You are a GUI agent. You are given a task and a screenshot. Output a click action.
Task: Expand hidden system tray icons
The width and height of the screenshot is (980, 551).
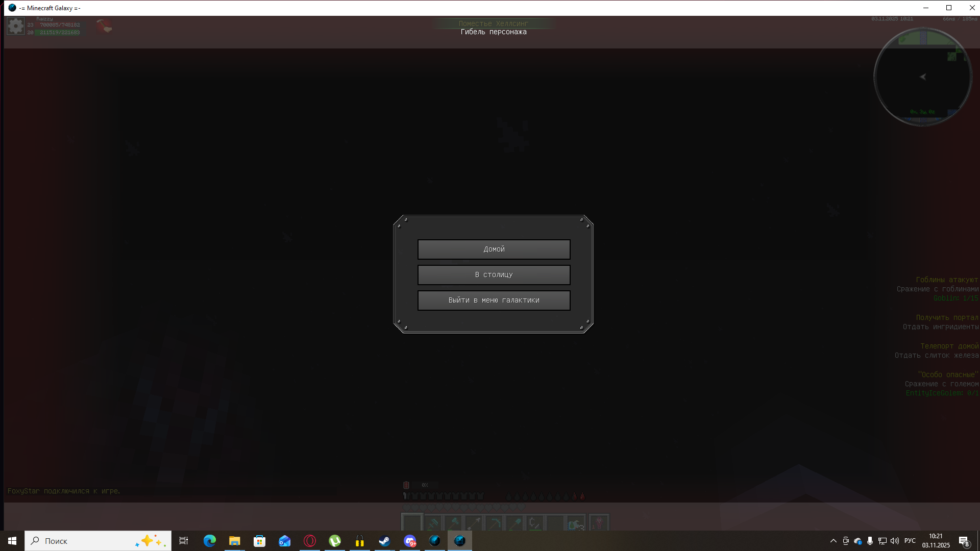834,541
